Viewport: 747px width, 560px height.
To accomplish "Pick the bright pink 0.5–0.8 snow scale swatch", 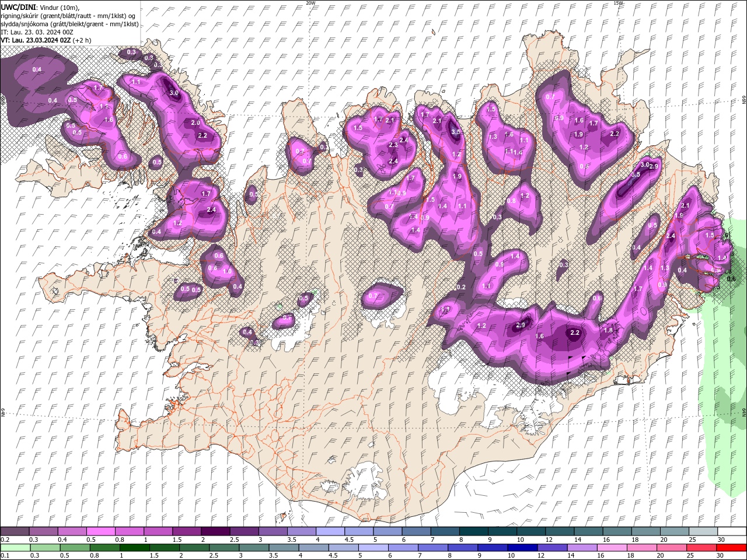I will click(x=100, y=531).
